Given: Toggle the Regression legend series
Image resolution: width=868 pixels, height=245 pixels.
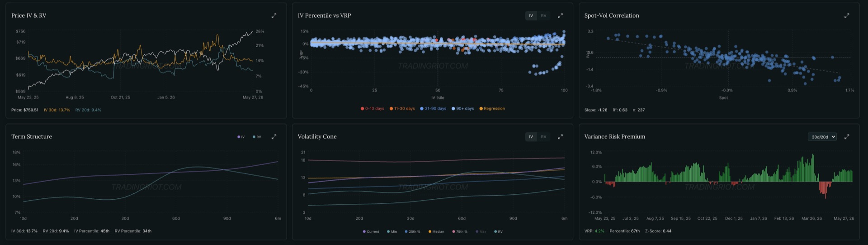Looking at the screenshot, I should [492, 109].
